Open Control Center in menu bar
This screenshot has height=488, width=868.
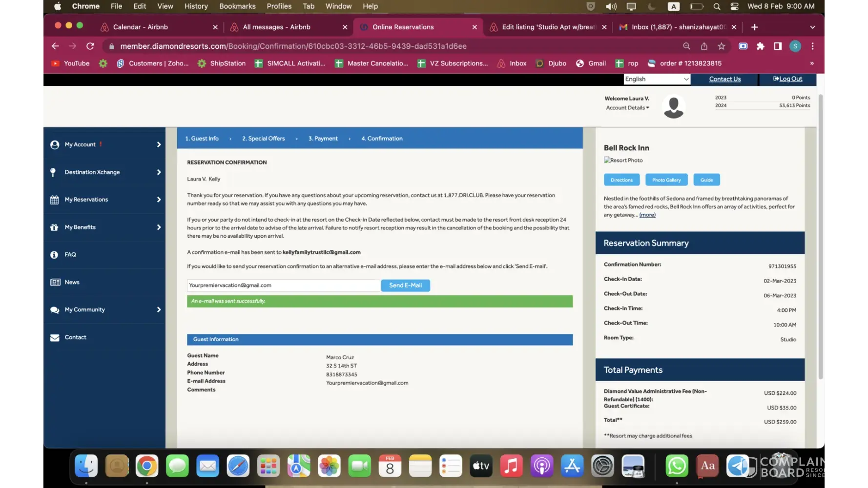[735, 6]
